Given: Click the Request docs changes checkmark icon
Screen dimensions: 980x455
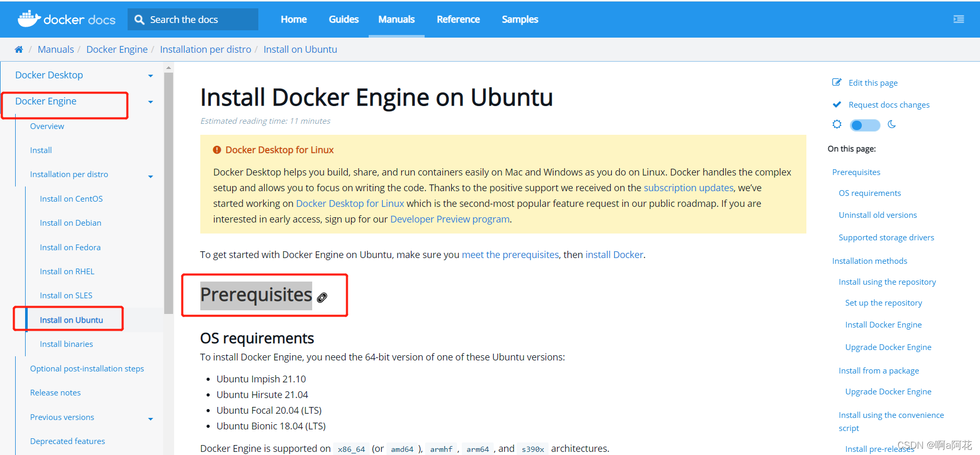Looking at the screenshot, I should coord(837,104).
